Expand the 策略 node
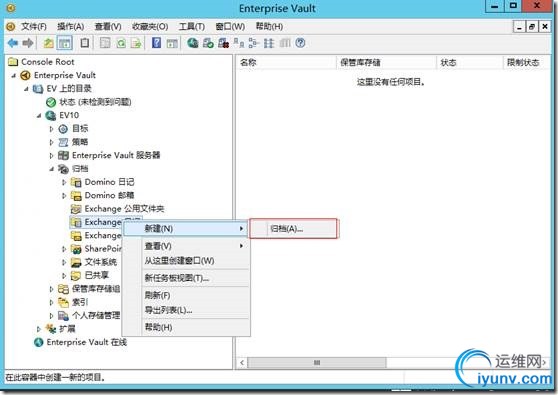The width and height of the screenshot is (558, 395). 52,142
